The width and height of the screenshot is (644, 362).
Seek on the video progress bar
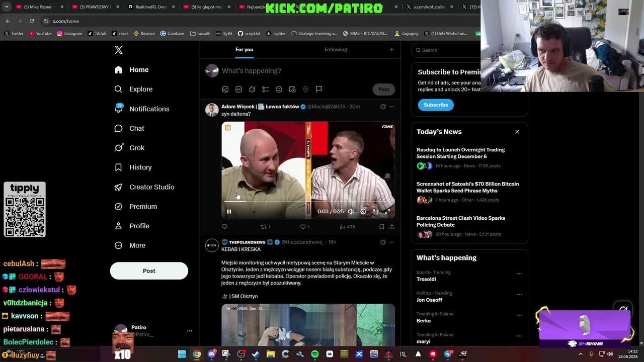(308, 202)
